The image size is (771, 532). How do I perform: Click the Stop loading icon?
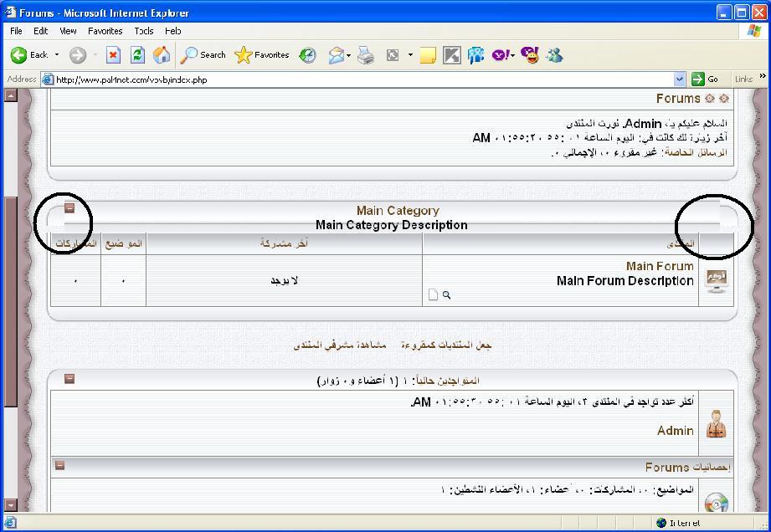[x=113, y=55]
